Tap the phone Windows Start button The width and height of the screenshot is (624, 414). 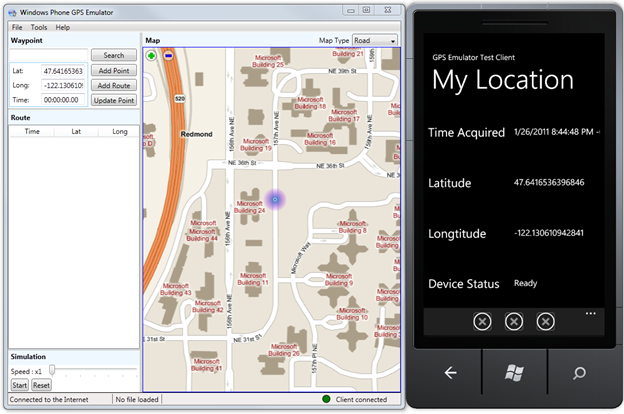514,373
